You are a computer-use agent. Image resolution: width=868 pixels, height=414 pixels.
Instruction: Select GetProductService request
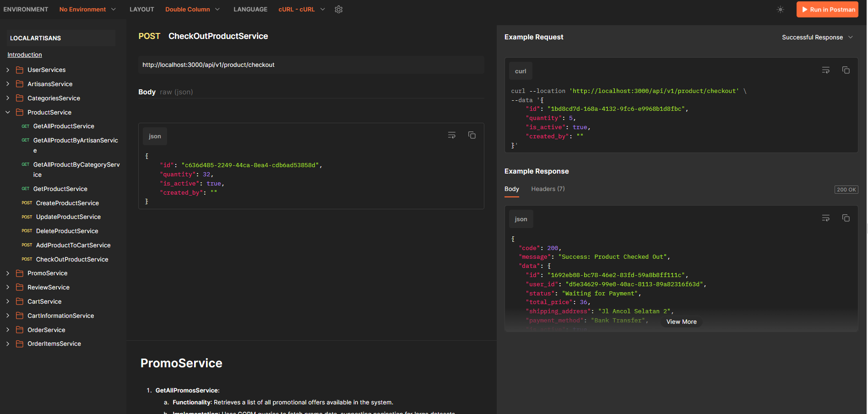60,189
